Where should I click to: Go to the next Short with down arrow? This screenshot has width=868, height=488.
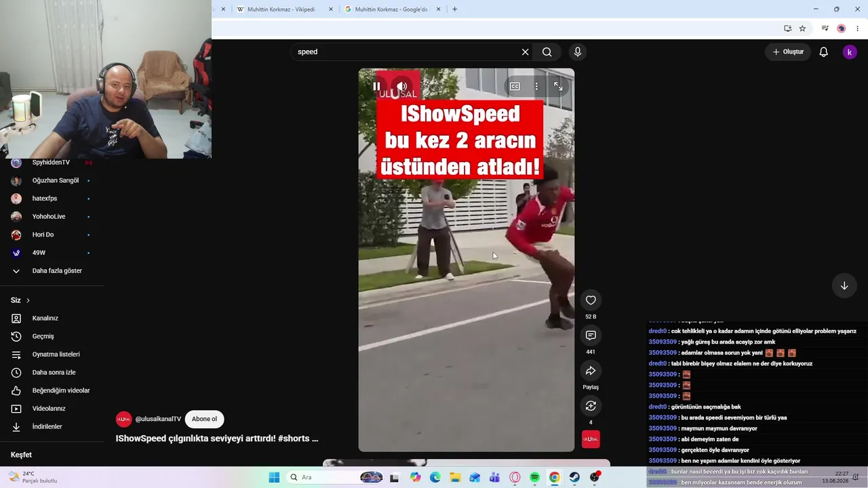click(x=844, y=286)
